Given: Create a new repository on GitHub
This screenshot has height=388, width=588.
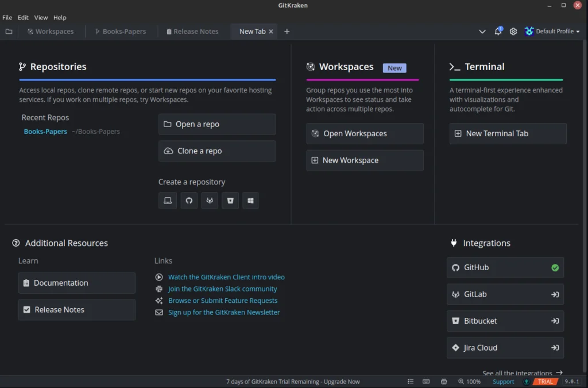Looking at the screenshot, I should (x=189, y=200).
